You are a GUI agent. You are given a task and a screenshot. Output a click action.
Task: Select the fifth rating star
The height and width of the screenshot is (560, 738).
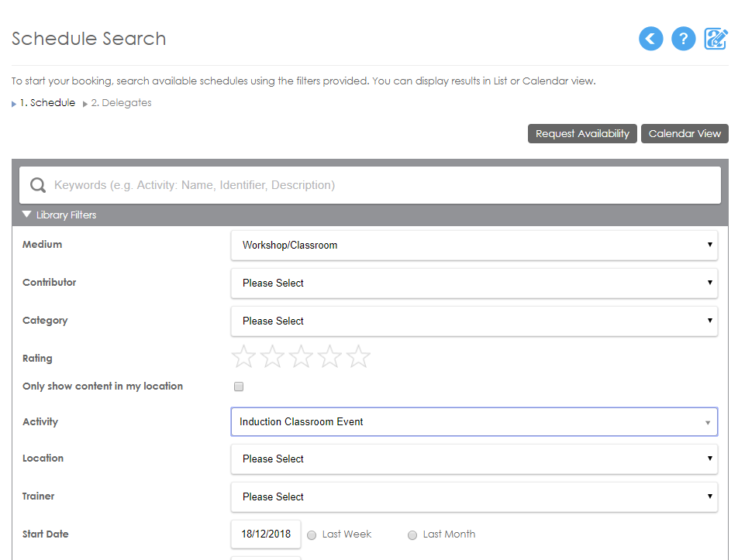pyautogui.click(x=359, y=356)
